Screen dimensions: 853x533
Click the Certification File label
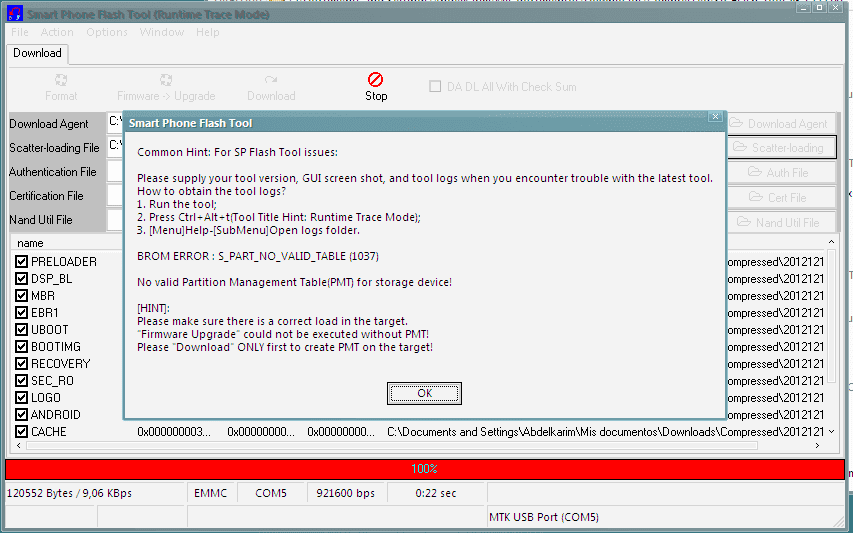46,196
